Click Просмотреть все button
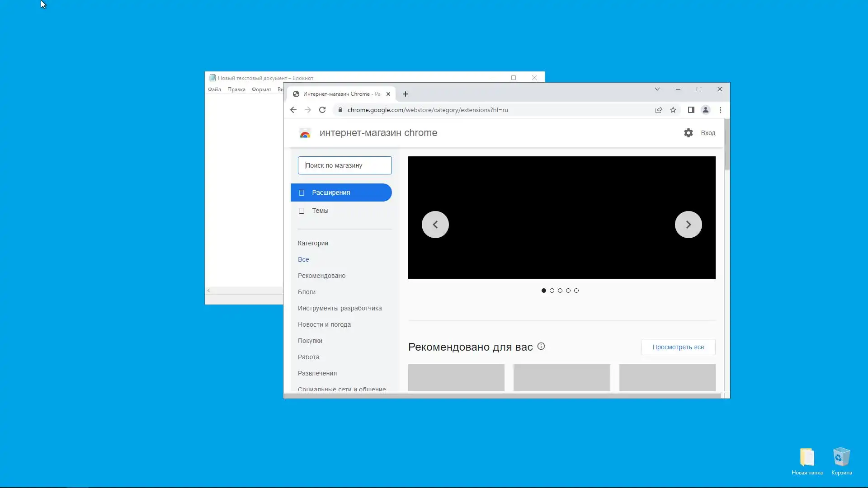 click(678, 347)
